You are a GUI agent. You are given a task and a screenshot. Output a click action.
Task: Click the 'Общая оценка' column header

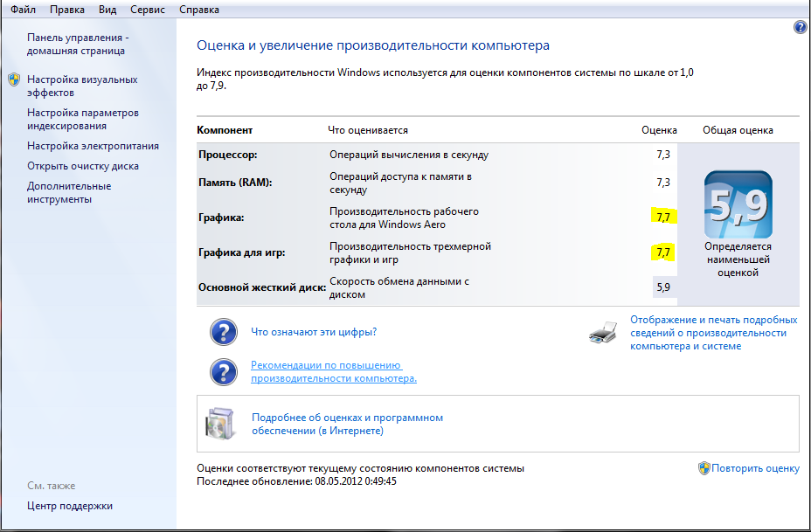pos(738,130)
